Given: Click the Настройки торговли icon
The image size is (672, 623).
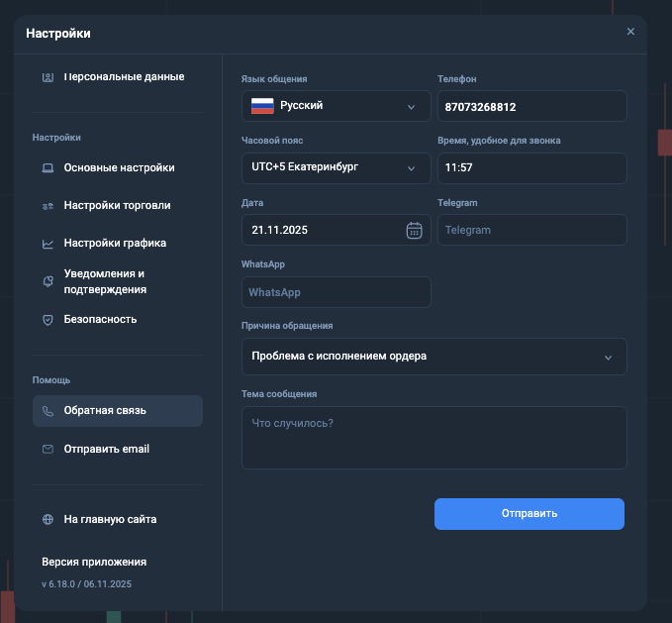Looking at the screenshot, I should (x=48, y=206).
